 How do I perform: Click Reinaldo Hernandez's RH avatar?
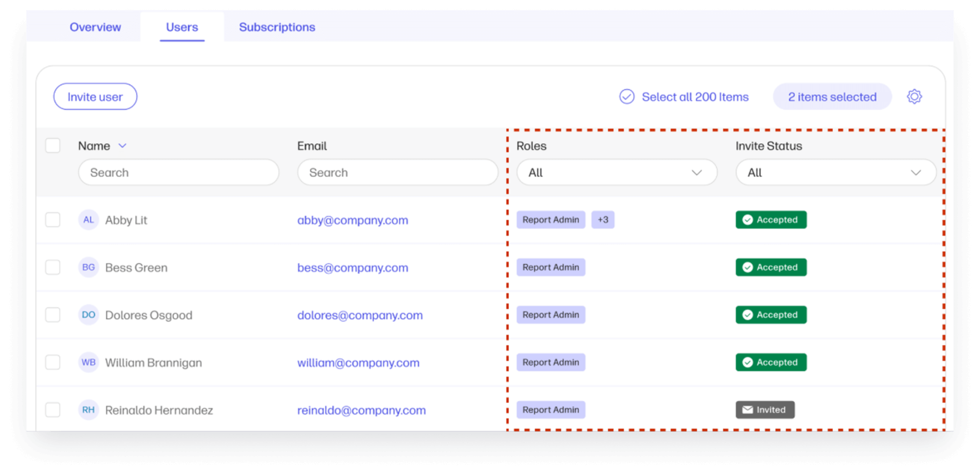point(88,410)
